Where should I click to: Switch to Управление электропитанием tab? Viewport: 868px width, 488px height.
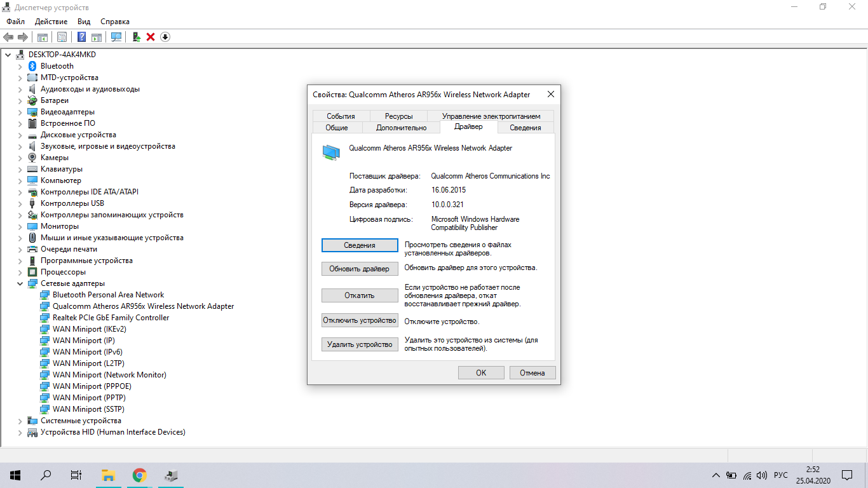point(491,116)
